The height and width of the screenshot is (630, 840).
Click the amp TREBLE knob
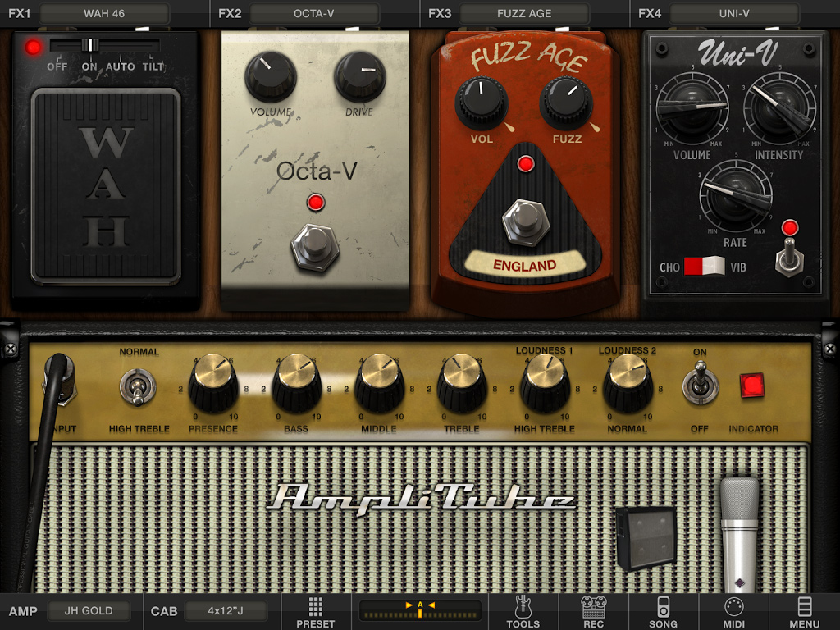[462, 382]
